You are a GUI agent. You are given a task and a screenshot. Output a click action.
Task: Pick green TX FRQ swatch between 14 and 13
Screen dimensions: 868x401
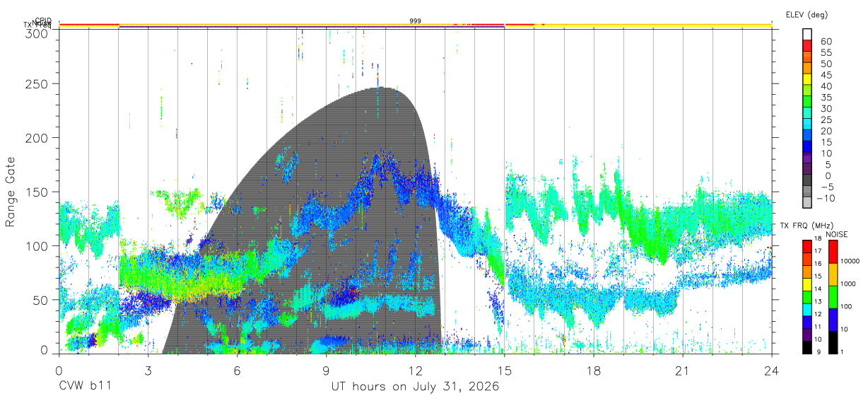coord(806,297)
